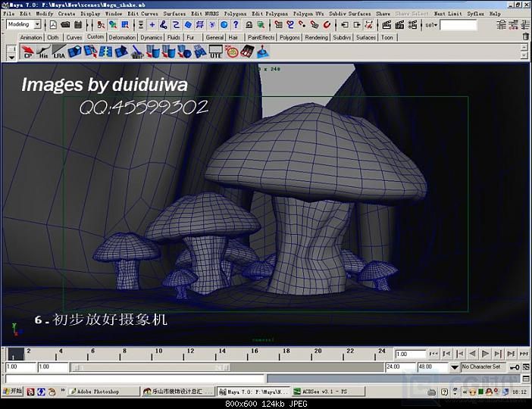Open the Polygons menu
Viewport: 532px width, 409px height.
[x=235, y=14]
